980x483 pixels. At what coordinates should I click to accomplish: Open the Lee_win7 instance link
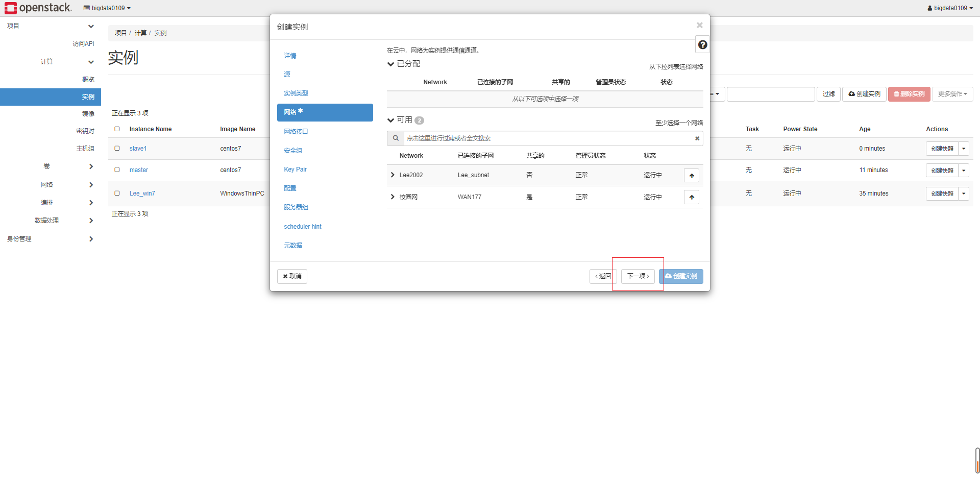(142, 194)
